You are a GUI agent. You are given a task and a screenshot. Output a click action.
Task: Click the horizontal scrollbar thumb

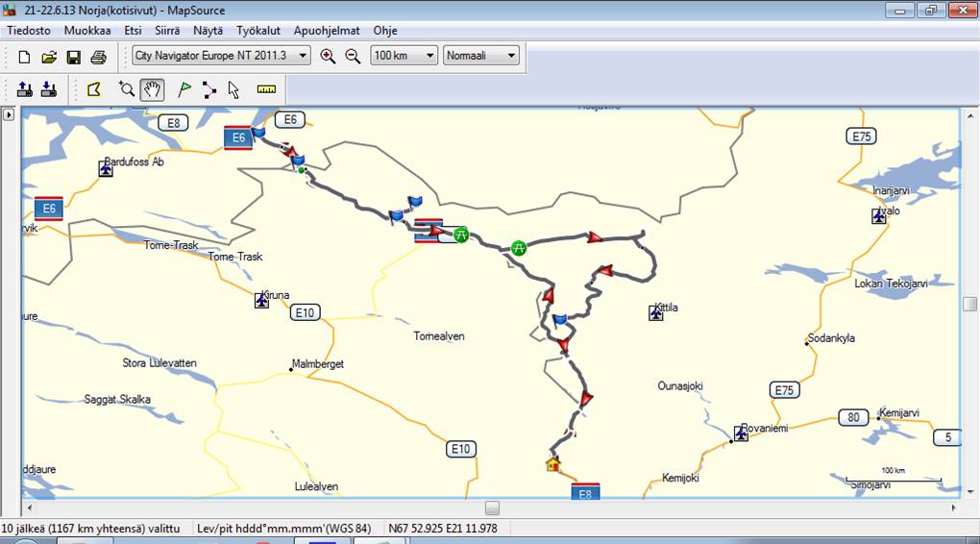click(x=493, y=507)
